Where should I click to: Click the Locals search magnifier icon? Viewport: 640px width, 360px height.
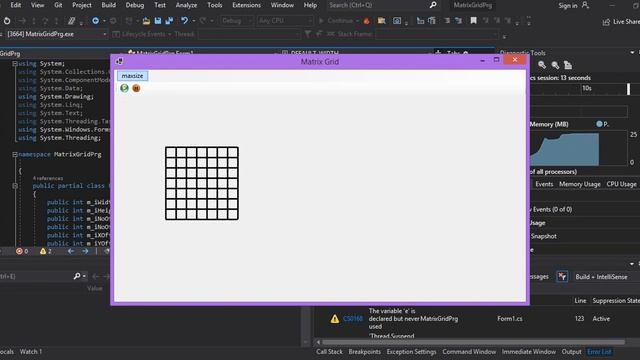(77, 276)
